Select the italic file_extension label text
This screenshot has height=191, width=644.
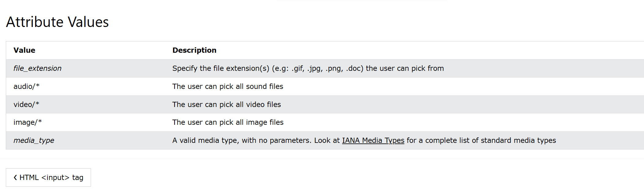pyautogui.click(x=37, y=68)
